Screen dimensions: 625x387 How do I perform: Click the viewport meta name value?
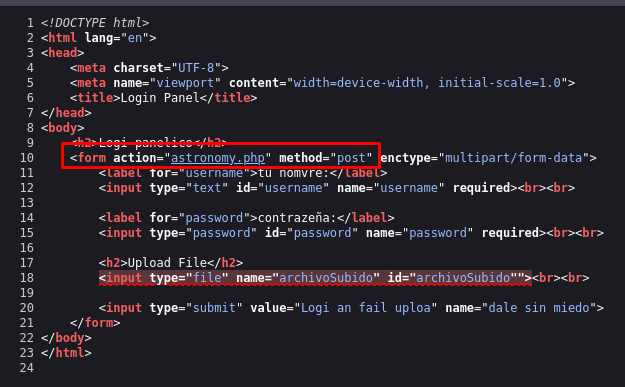185,83
